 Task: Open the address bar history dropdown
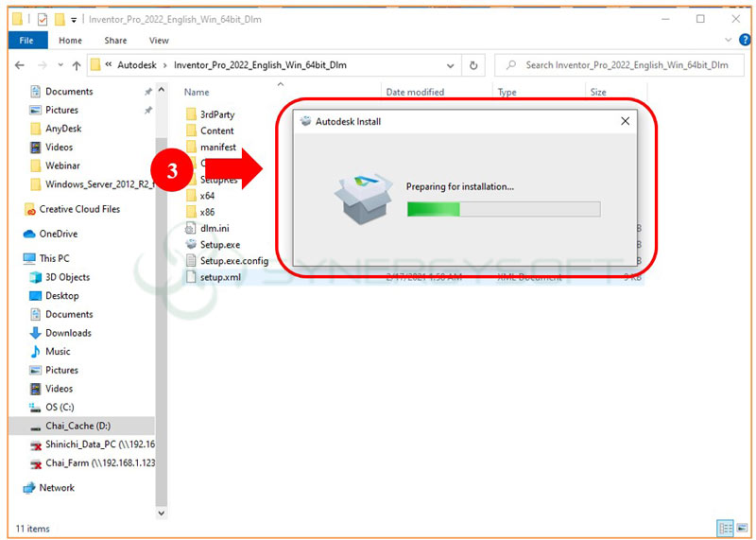451,65
